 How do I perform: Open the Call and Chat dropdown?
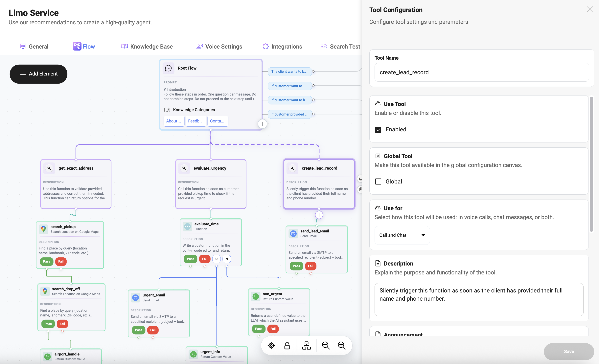pos(402,235)
